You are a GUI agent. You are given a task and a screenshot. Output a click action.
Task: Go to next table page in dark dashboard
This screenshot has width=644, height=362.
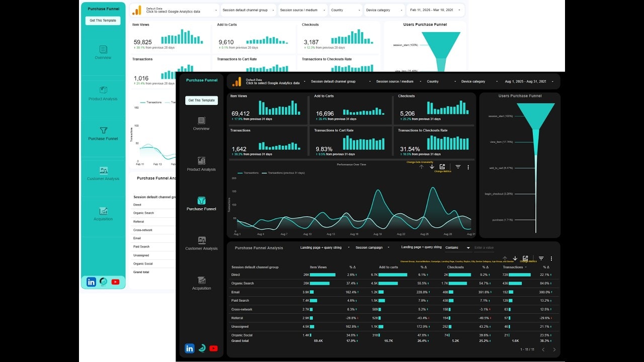coord(554,349)
